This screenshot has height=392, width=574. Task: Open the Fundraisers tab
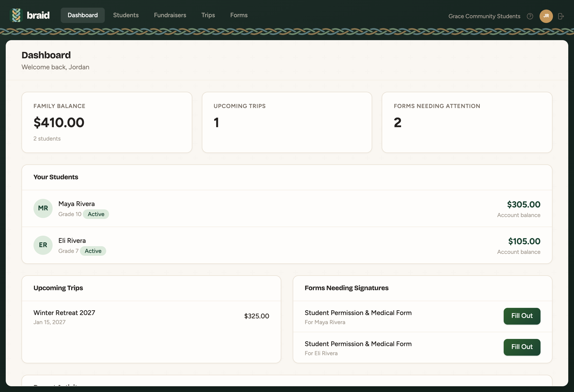tap(170, 15)
